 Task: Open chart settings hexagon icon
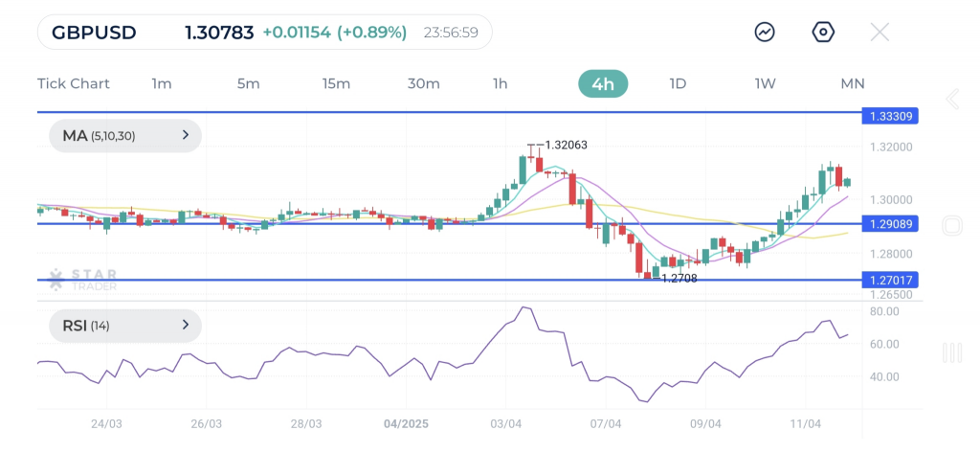tap(823, 32)
